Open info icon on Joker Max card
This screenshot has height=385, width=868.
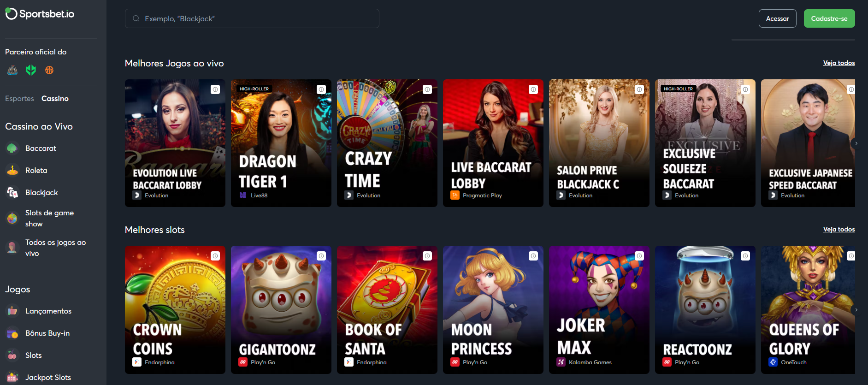(639, 256)
